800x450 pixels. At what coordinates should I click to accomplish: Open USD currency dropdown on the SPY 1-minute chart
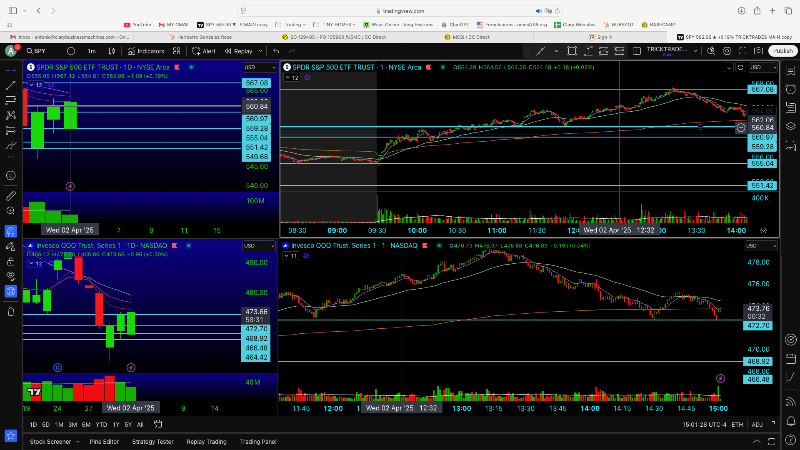763,67
